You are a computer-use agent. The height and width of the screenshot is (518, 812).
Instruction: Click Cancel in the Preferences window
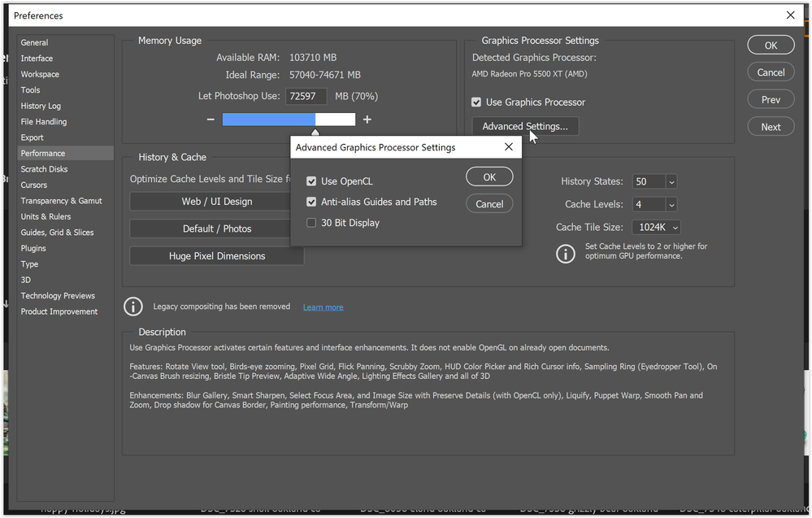(x=771, y=72)
